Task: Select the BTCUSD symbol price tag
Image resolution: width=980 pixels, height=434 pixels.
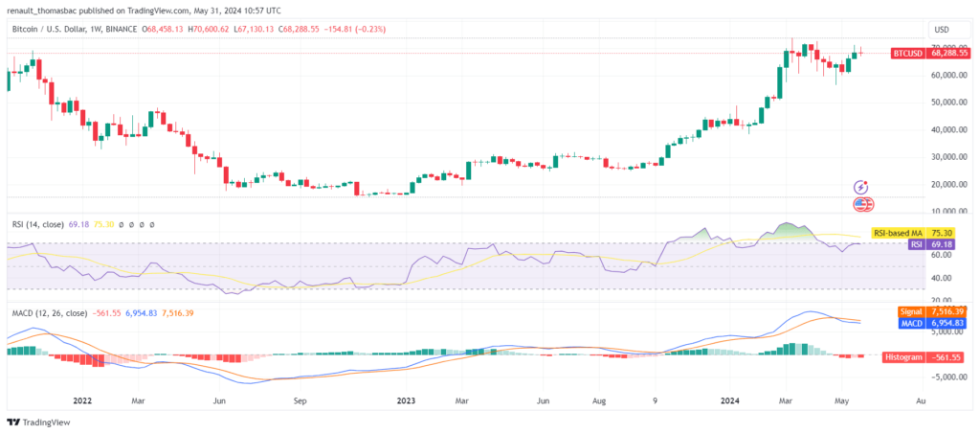Action: 907,54
